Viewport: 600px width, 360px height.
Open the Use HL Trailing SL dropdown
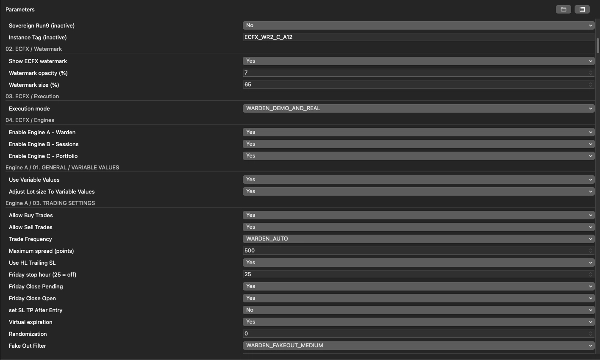point(419,262)
